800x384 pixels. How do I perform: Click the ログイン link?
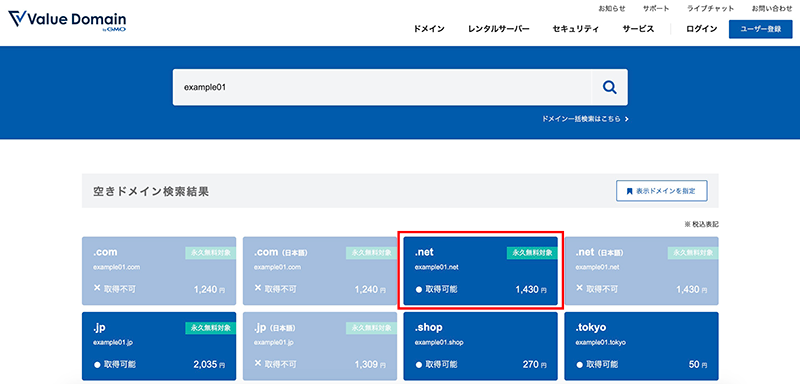702,29
